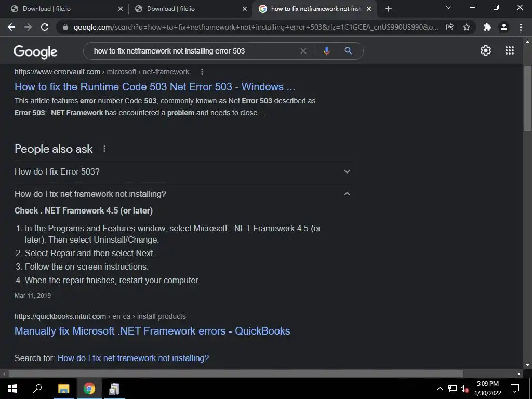
Task: Close the Google search tab
Action: tap(369, 9)
